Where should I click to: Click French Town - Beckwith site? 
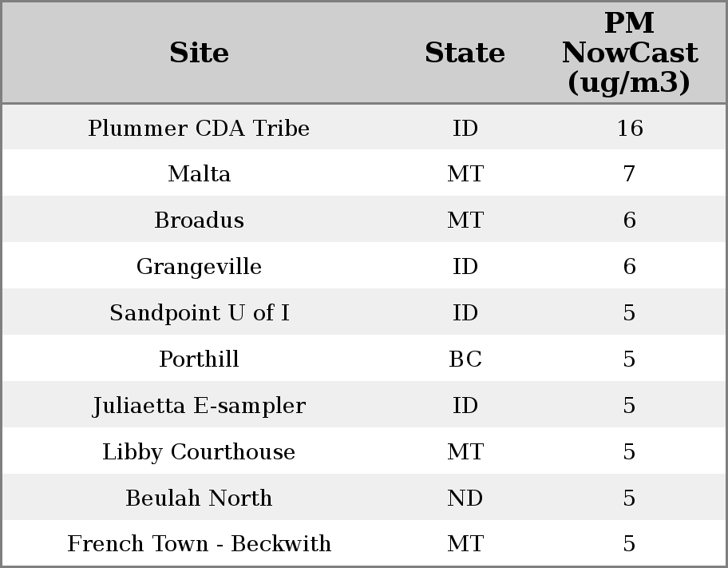(199, 544)
